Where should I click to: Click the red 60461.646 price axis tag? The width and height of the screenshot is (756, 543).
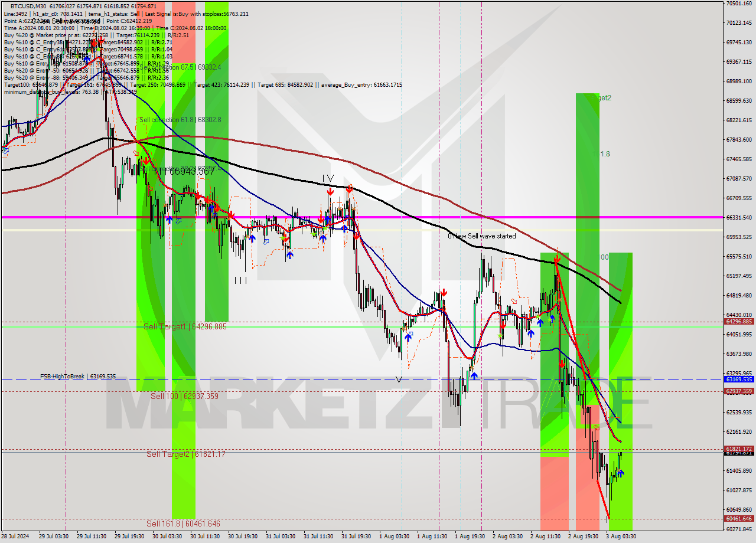tap(739, 518)
